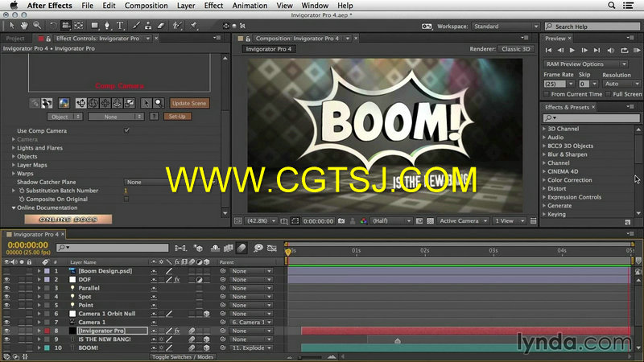The image size is (644, 362).
Task: Select Invigorator Pro 4 timeline tab
Action: [x=35, y=234]
